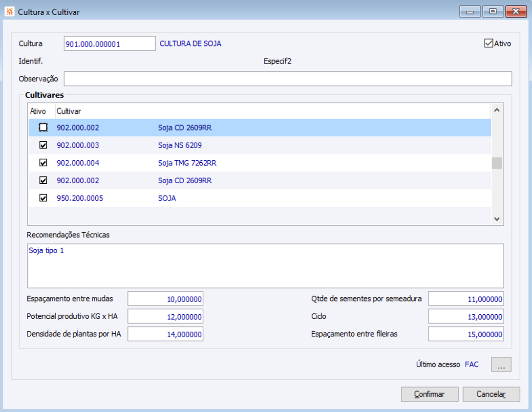The height and width of the screenshot is (412, 532).
Task: Minimize the Cultura x Cultivar window
Action: 470,12
